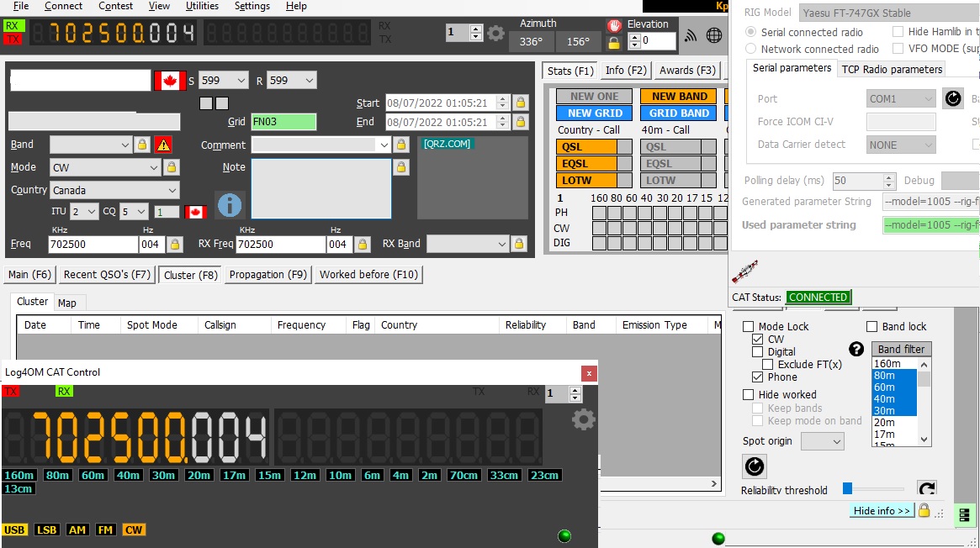
Task: Click the Canada flag beside callsign
Action: [x=170, y=81]
